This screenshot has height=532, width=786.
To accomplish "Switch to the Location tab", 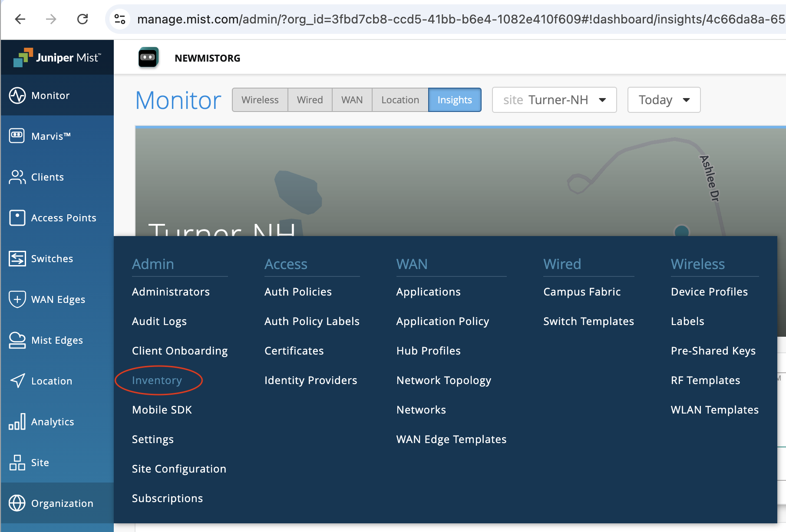I will click(x=400, y=100).
